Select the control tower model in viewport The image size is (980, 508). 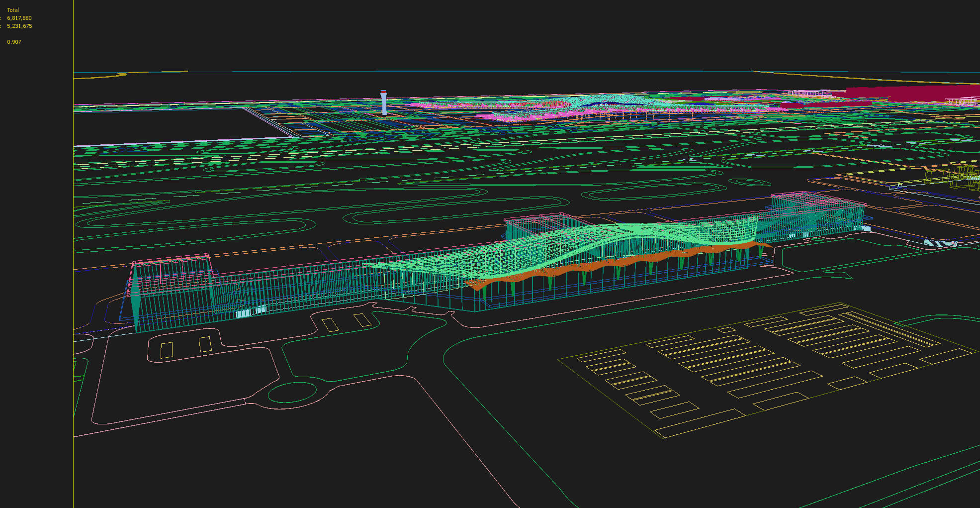coord(383,102)
